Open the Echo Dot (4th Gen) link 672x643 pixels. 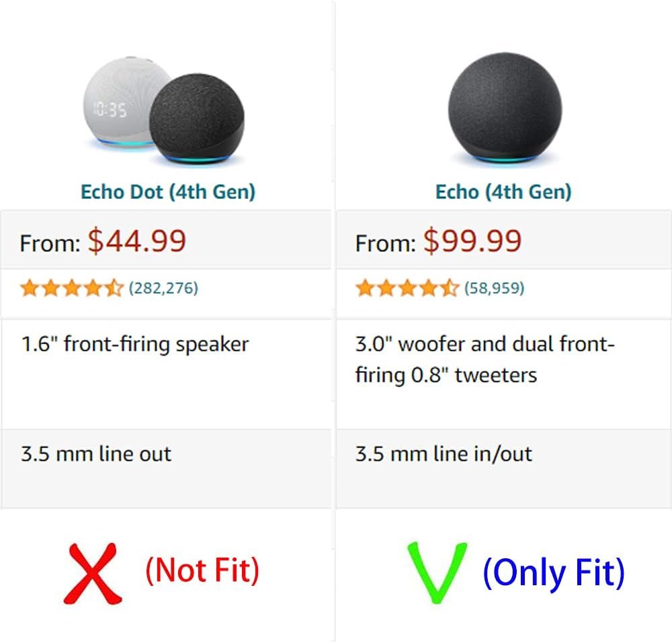[x=168, y=192]
